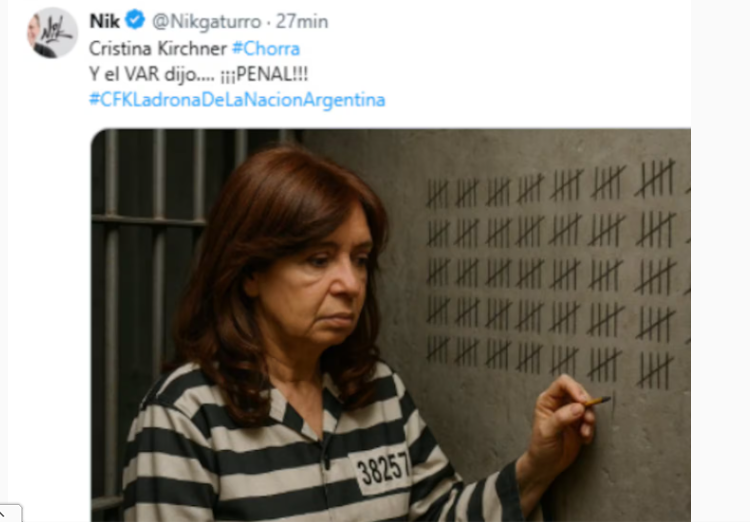Click the pencil held in the hand
This screenshot has width=750, height=522.
pyautogui.click(x=596, y=401)
